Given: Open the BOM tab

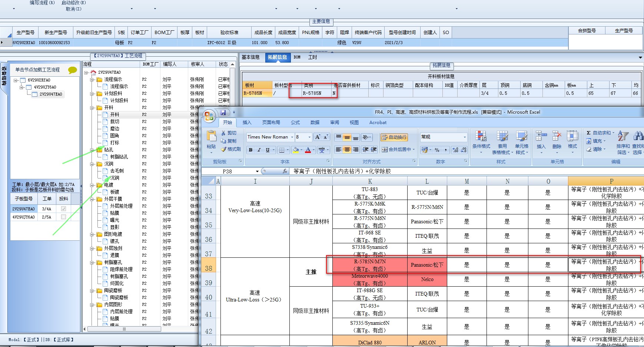Looking at the screenshot, I should (297, 57).
